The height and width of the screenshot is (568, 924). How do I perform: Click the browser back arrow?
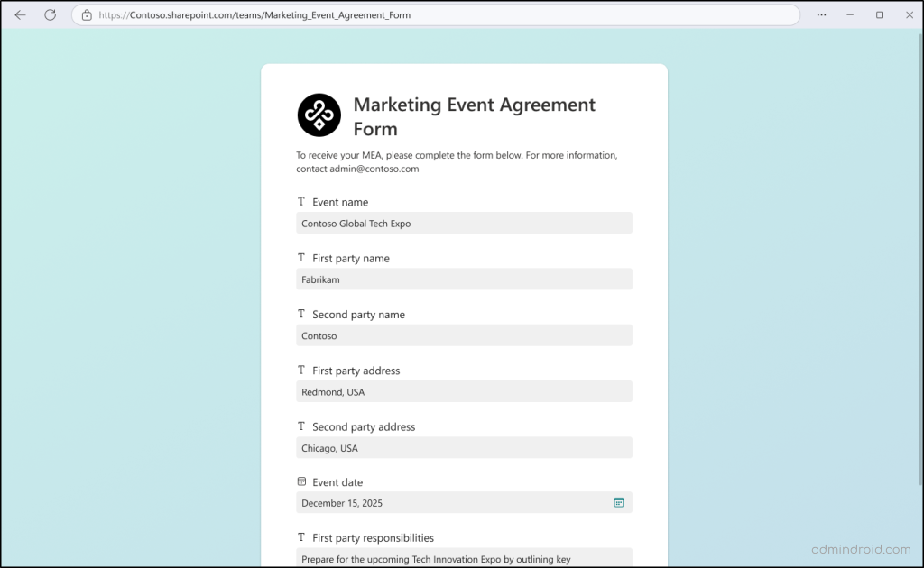pos(20,14)
